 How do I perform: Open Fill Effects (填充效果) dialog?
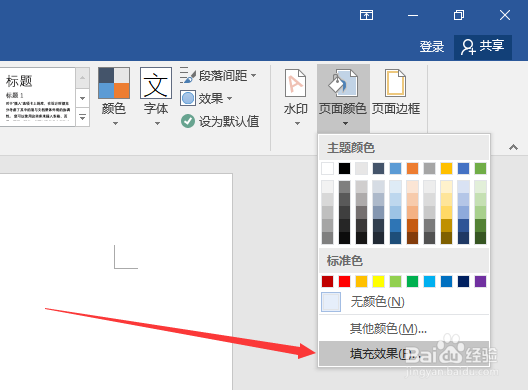(404, 354)
